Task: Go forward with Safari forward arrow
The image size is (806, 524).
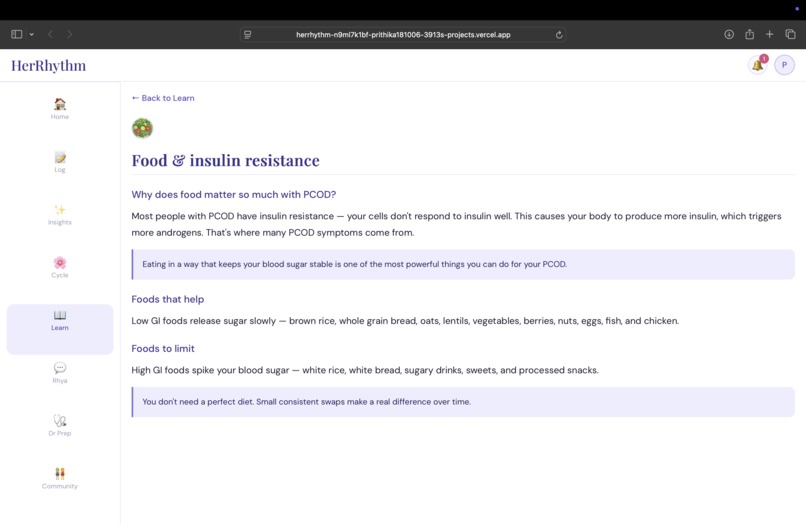Action: [x=69, y=34]
